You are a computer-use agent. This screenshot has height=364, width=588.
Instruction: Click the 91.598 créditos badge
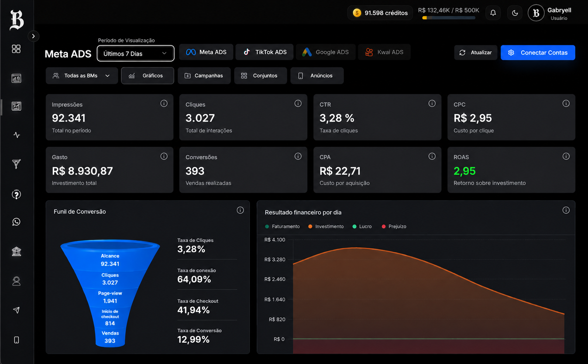point(380,13)
